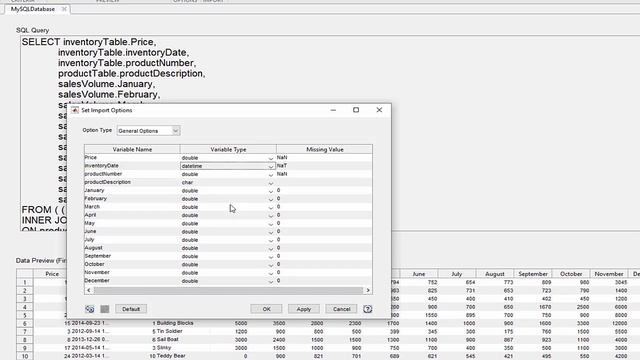Click the horizontal scrollbar left arrow in dialog table

point(89,290)
